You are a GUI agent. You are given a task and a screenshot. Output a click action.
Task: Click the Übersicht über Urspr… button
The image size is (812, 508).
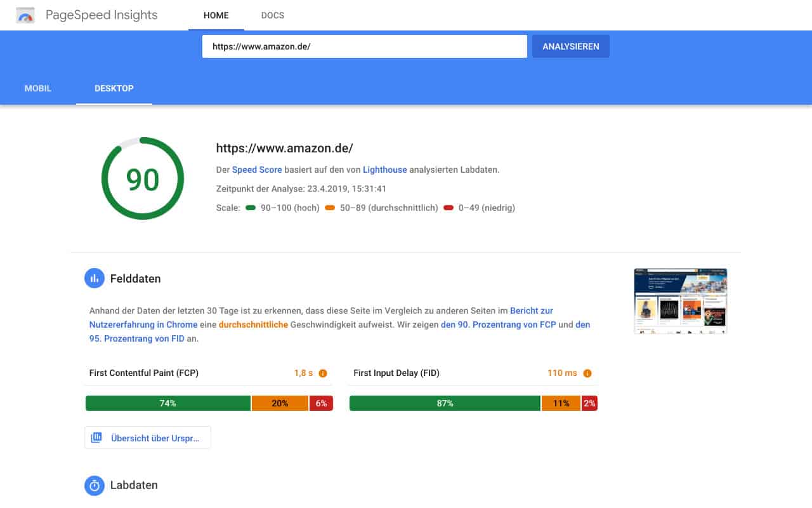tap(148, 438)
